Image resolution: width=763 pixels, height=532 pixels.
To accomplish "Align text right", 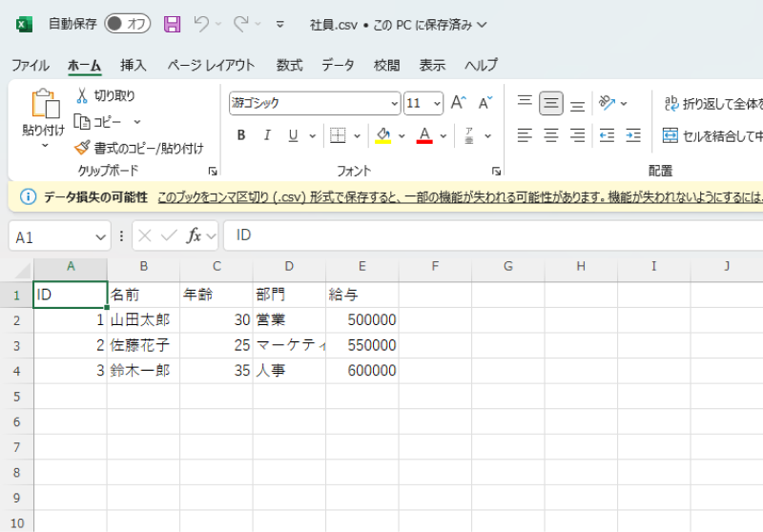I will pos(578,135).
